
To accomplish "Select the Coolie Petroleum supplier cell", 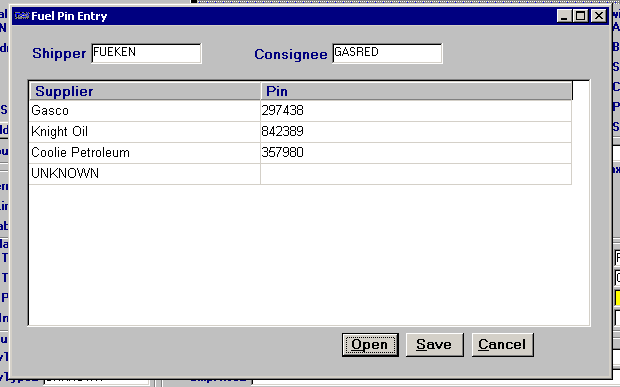I will [x=145, y=153].
